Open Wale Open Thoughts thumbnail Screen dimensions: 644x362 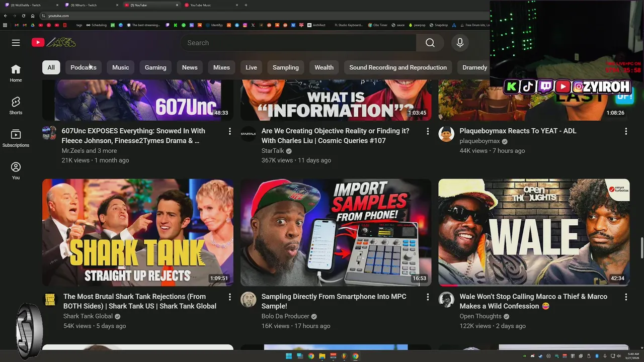coord(534,232)
